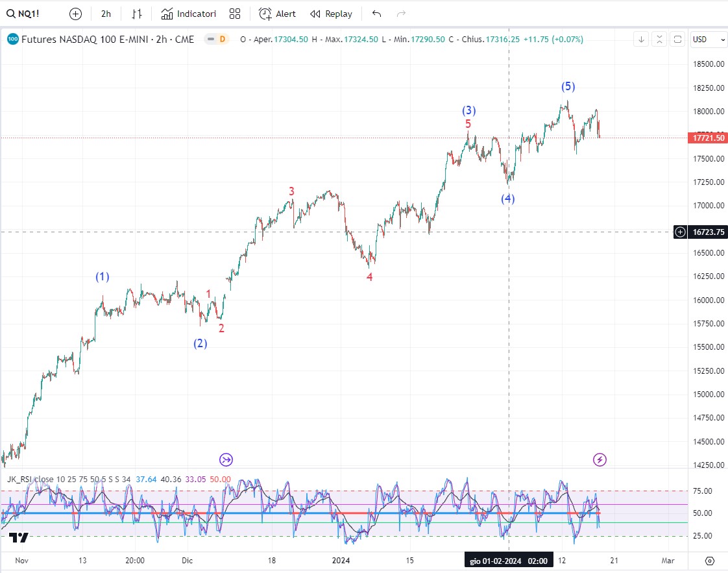Select wave label (5) on chart
The height and width of the screenshot is (573, 728).
pos(568,86)
